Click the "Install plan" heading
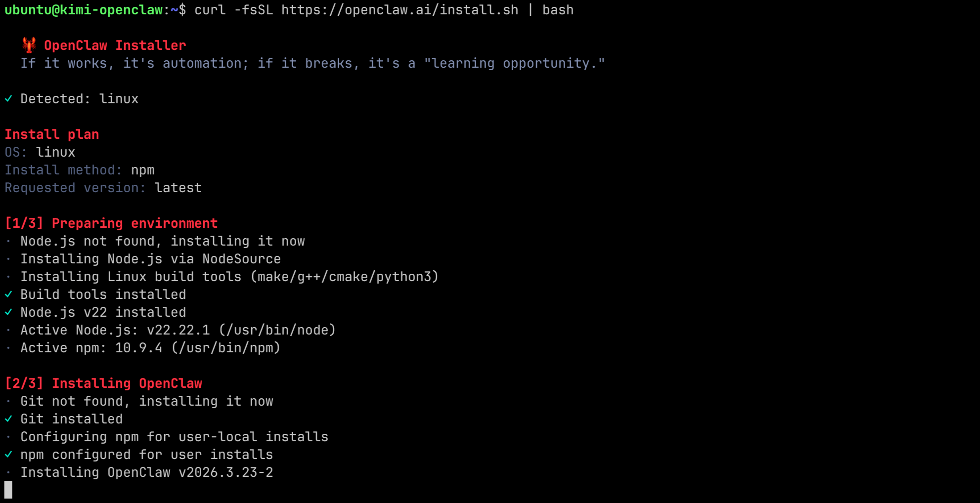The width and height of the screenshot is (980, 503). (52, 134)
